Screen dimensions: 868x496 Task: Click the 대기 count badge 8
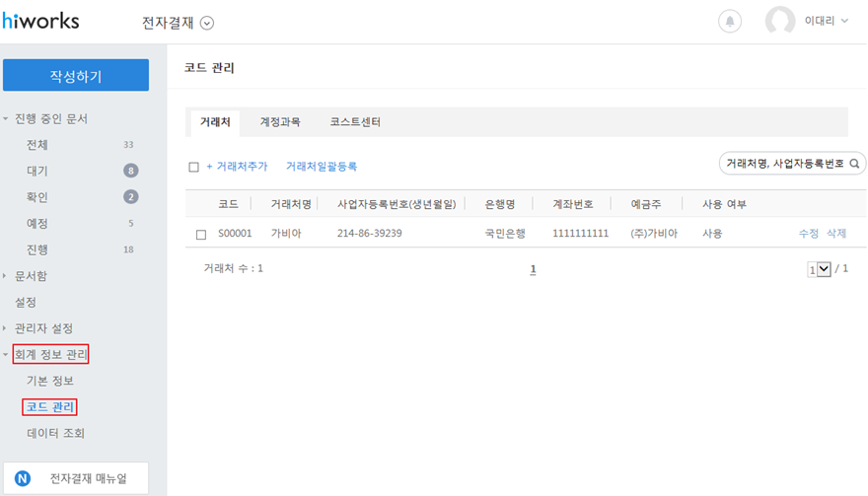pos(130,171)
